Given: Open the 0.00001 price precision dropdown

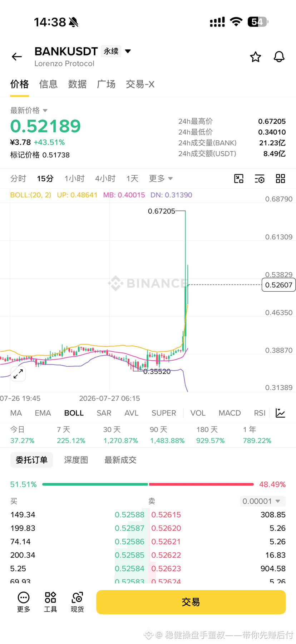Looking at the screenshot, I should tap(263, 501).
